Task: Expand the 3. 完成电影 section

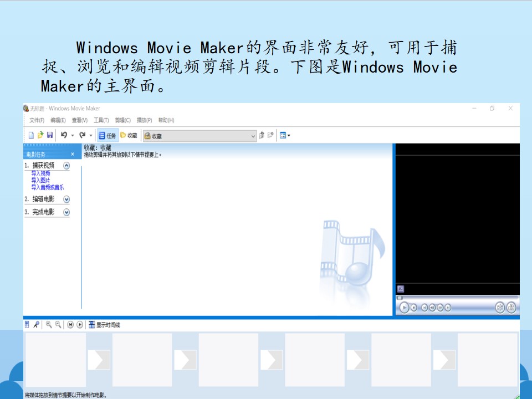Action: tap(66, 212)
